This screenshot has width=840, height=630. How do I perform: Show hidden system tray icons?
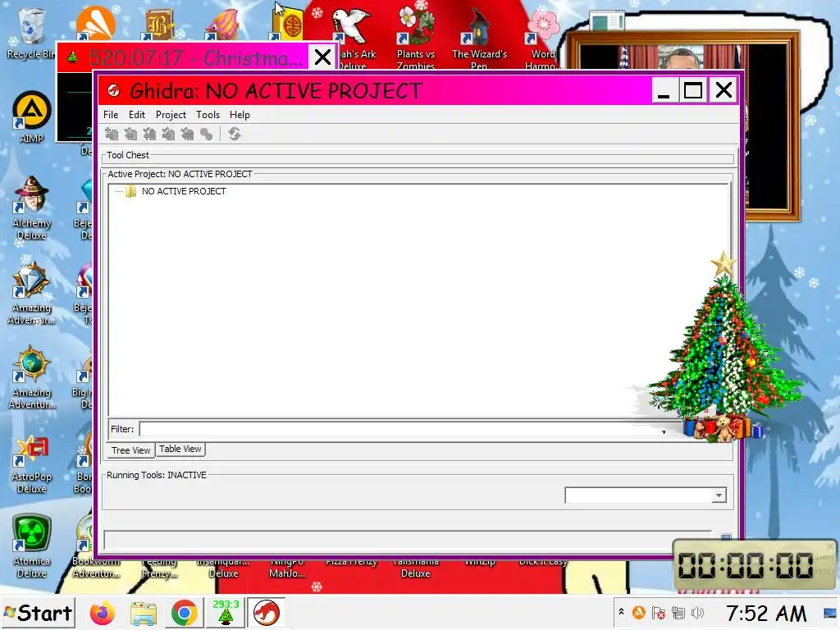point(621,612)
